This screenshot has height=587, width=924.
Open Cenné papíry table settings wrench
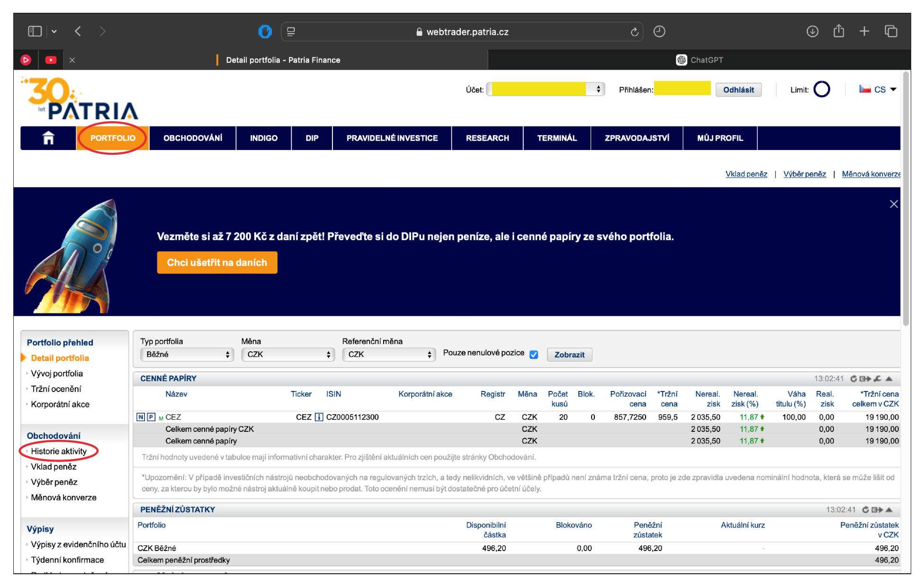[x=878, y=379]
